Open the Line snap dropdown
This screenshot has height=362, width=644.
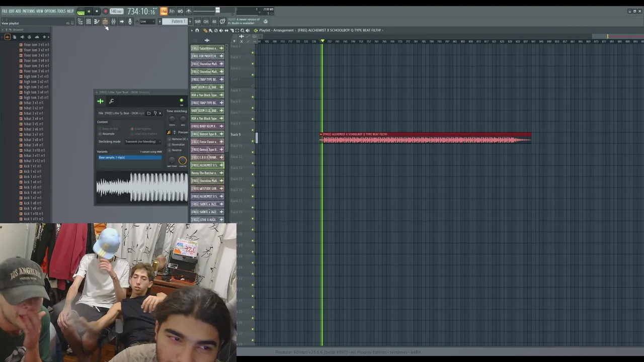[147, 22]
